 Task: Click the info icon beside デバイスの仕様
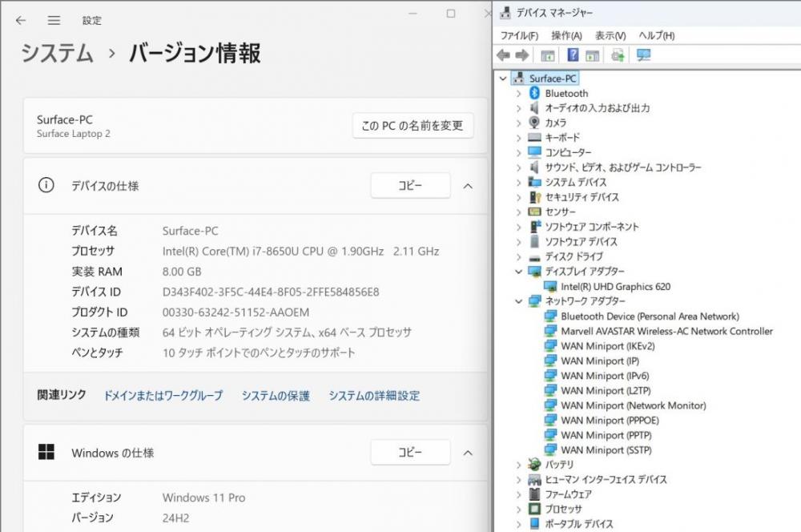[46, 185]
